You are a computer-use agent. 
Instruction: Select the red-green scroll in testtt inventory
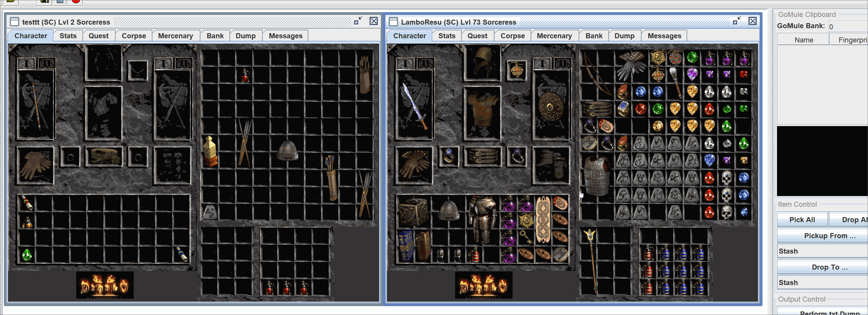click(x=27, y=203)
